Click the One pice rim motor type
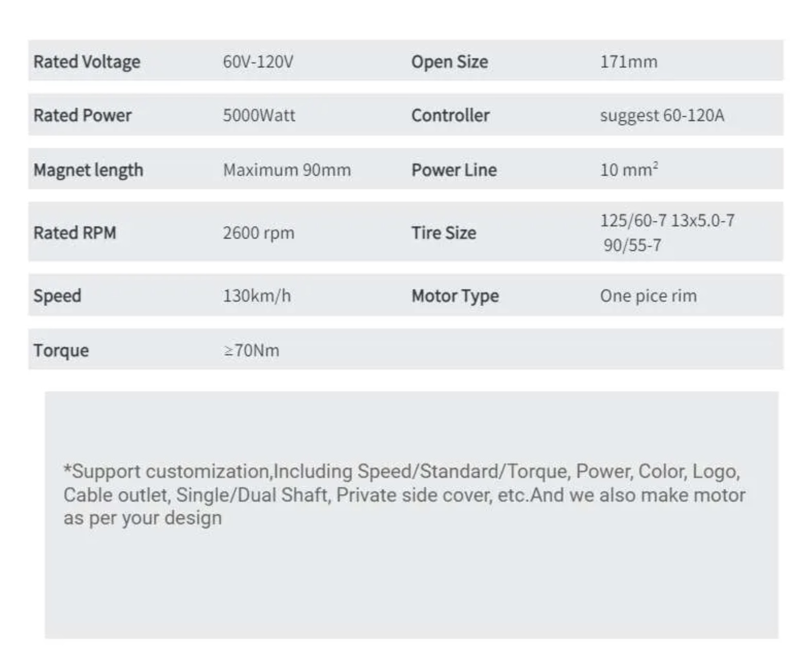The width and height of the screenshot is (812, 661). click(x=648, y=296)
